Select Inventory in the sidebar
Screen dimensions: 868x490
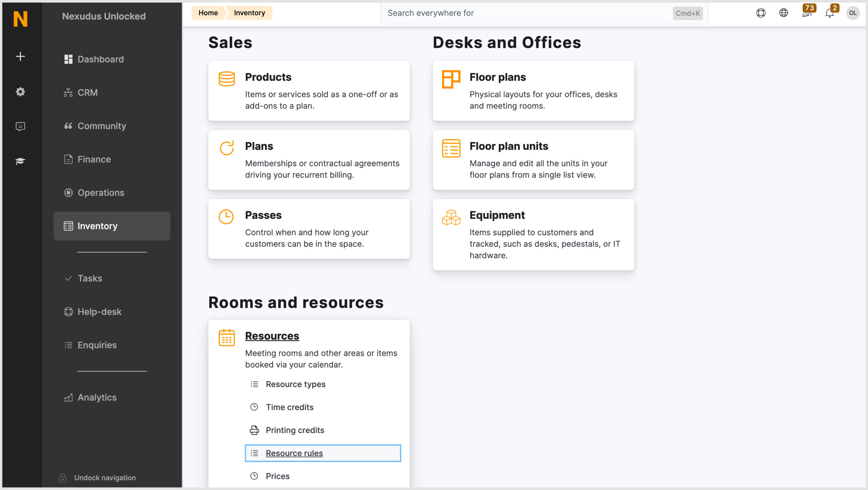point(112,226)
